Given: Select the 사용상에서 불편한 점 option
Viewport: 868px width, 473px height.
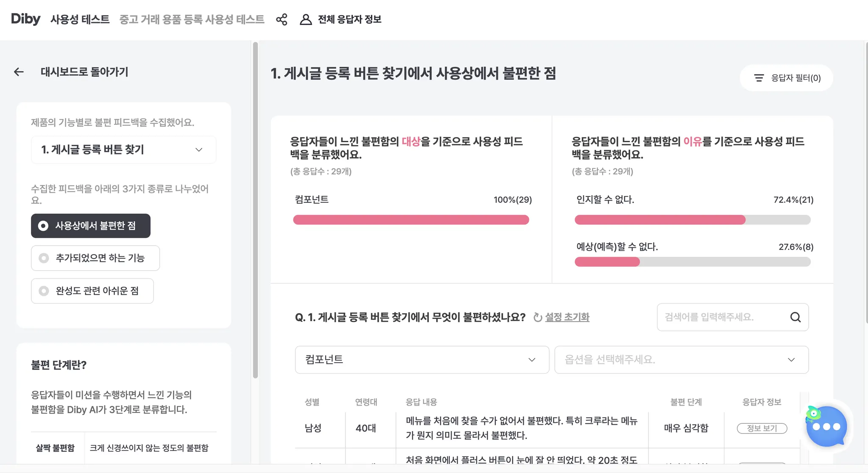Looking at the screenshot, I should (91, 226).
